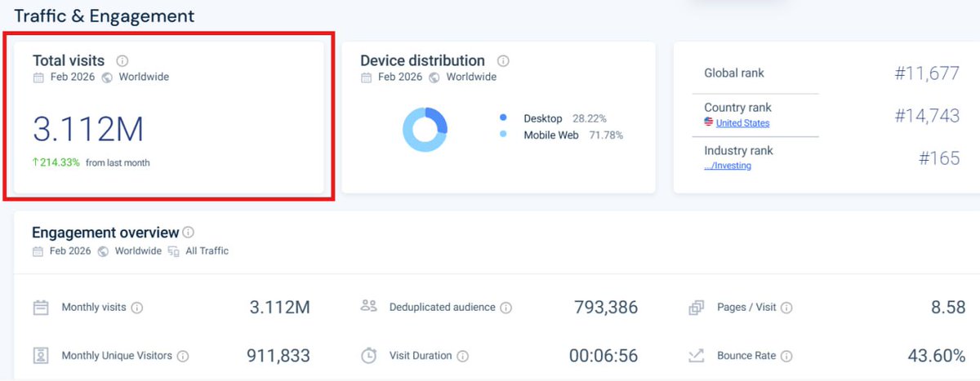980x381 pixels.
Task: Show info for the Monthly visits metric
Action: tap(137, 308)
